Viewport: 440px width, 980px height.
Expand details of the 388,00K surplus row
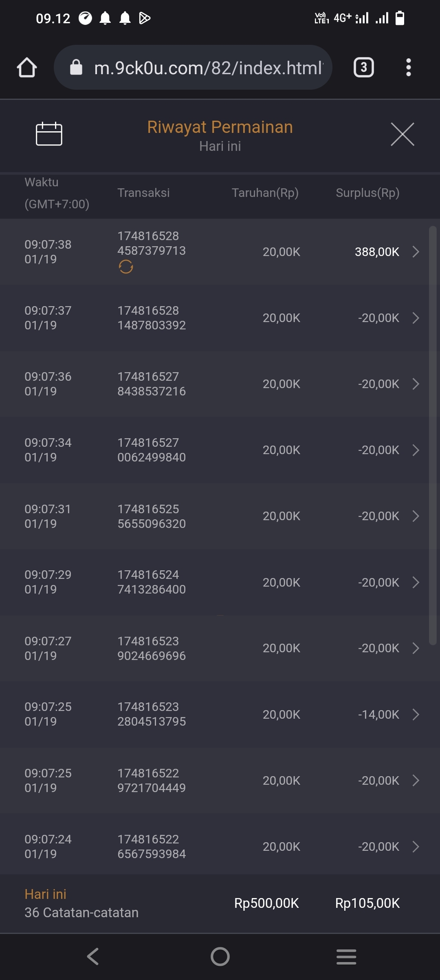[416, 252]
